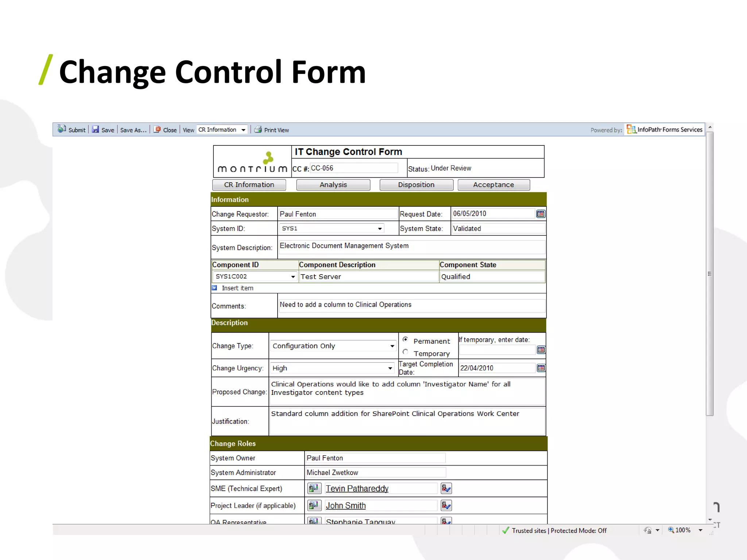747x560 pixels.
Task: Click the Submit icon in toolbar
Action: 62,129
